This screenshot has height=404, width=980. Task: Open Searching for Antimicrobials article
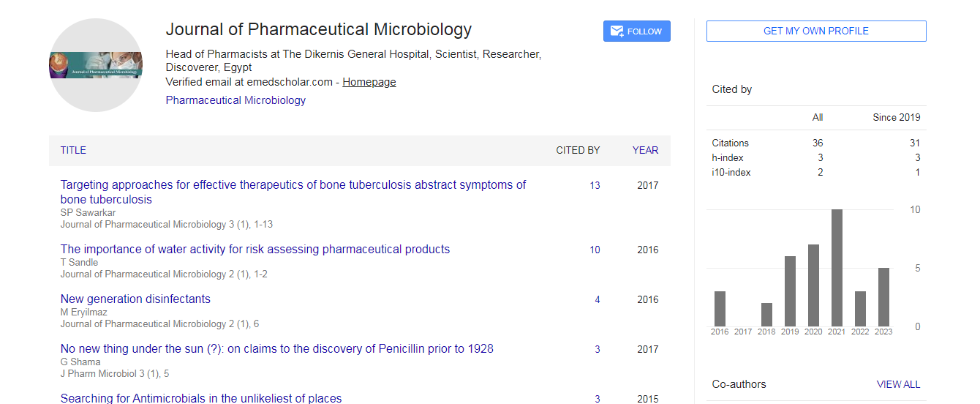[x=201, y=399]
